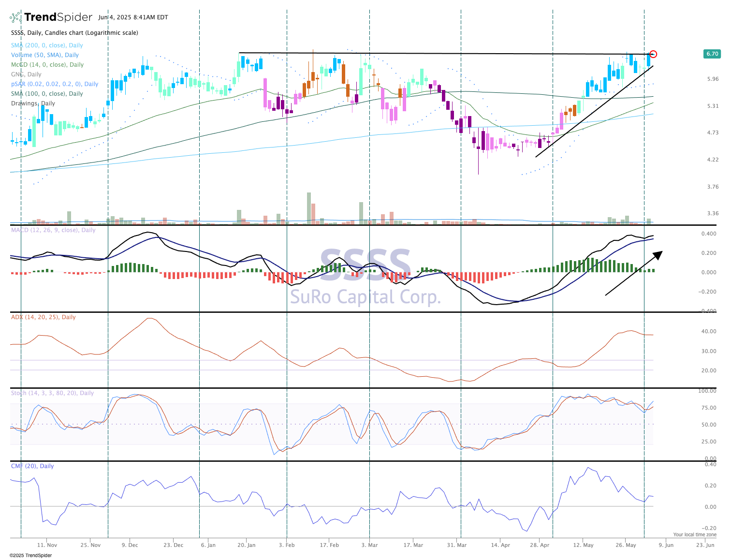Click the 3. Feb date on time axis
The height and width of the screenshot is (560, 731).
point(287,545)
